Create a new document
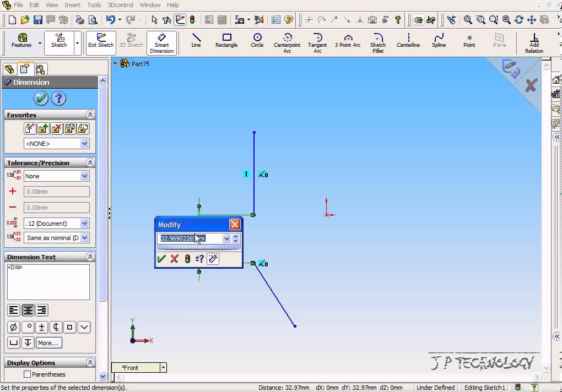The image size is (562, 392). point(12,20)
